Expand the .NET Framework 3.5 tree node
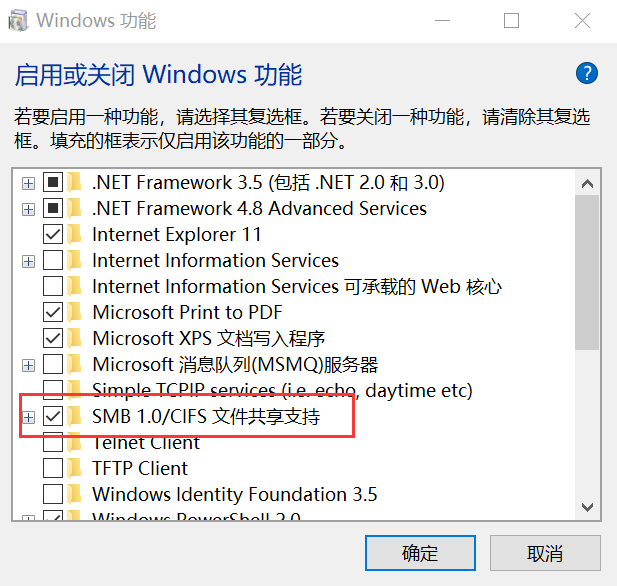 coord(28,183)
